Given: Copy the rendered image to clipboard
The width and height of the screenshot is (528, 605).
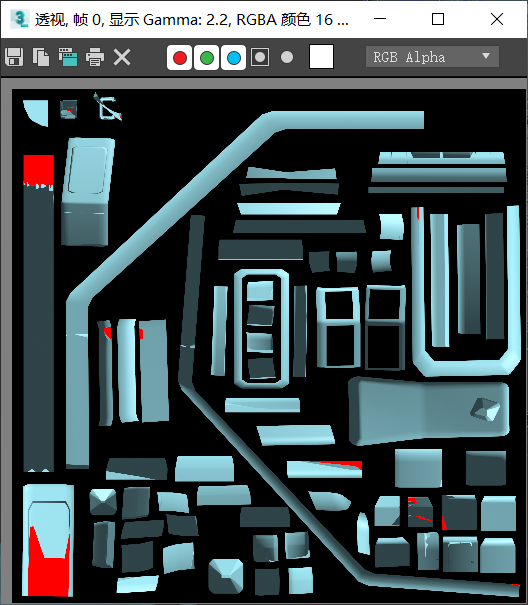Looking at the screenshot, I should coord(41,57).
